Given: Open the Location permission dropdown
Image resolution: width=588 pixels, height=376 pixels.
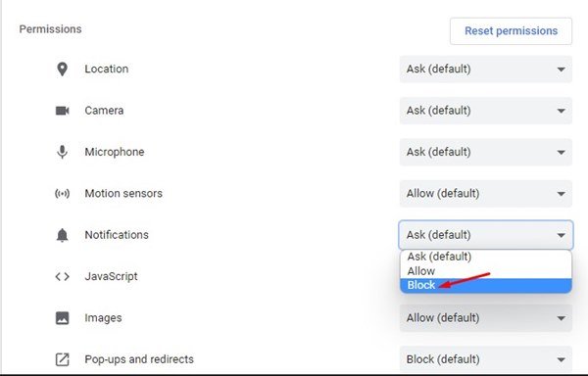Looking at the screenshot, I should coord(486,70).
